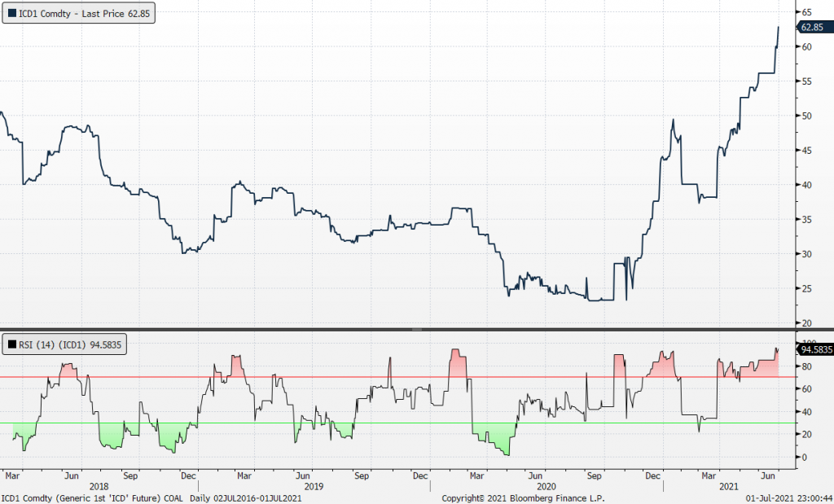Click the 2021 year label on time axis
Viewport: 834px width, 504px height.
pyautogui.click(x=729, y=486)
